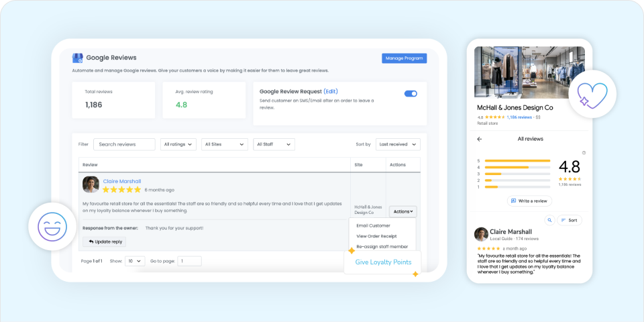
Task: Select the 4-star rating bar
Action: pos(517,167)
